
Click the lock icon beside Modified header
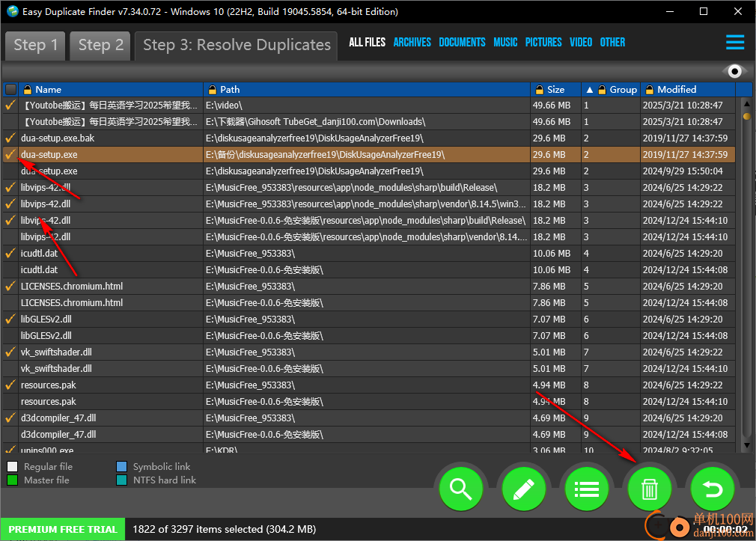coord(650,90)
